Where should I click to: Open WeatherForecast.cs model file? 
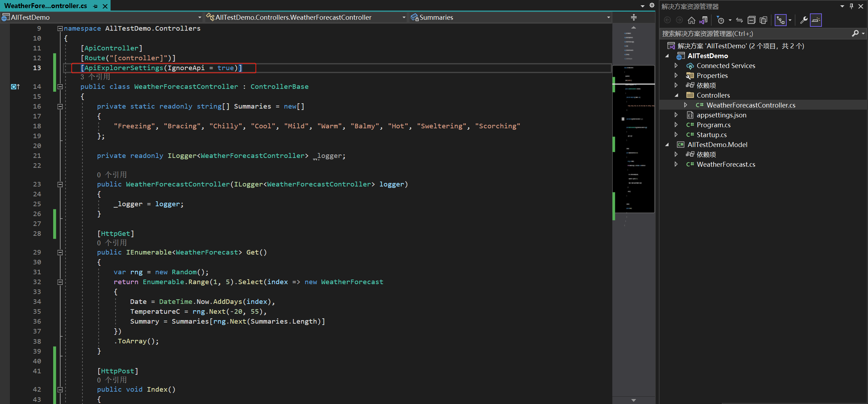tap(726, 164)
